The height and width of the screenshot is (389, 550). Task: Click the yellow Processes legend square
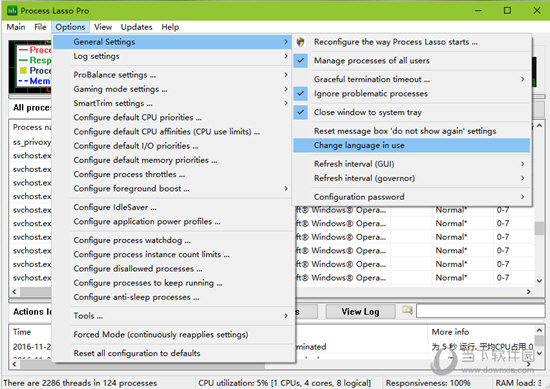point(23,71)
